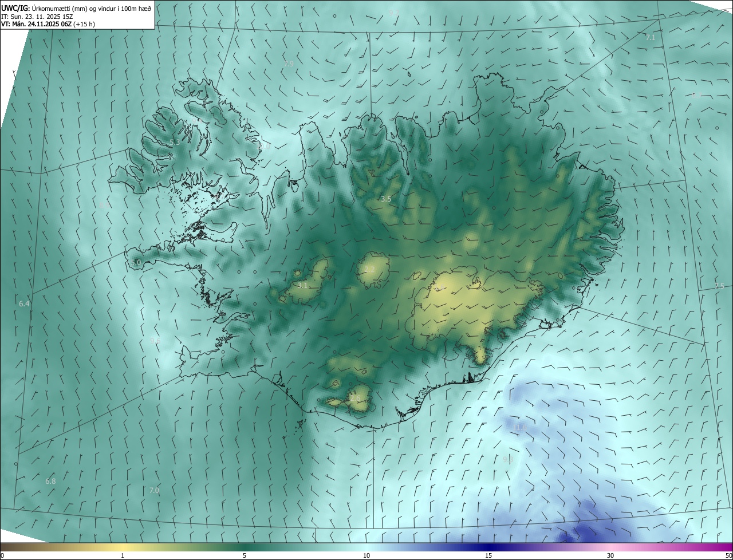Viewport: 733px width, 560px height.
Task: Click the 3.5 value label in northern Iceland
Action: click(x=386, y=199)
